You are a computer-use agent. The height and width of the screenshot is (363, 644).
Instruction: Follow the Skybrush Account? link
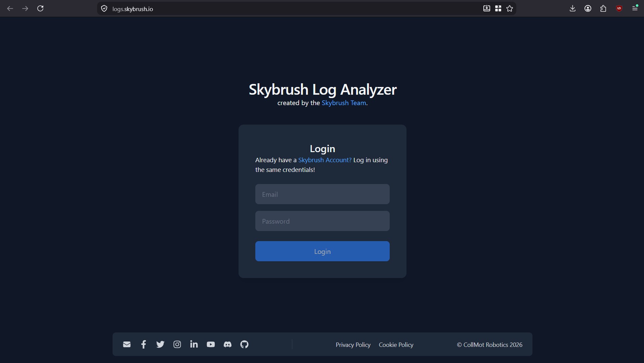pyautogui.click(x=325, y=160)
